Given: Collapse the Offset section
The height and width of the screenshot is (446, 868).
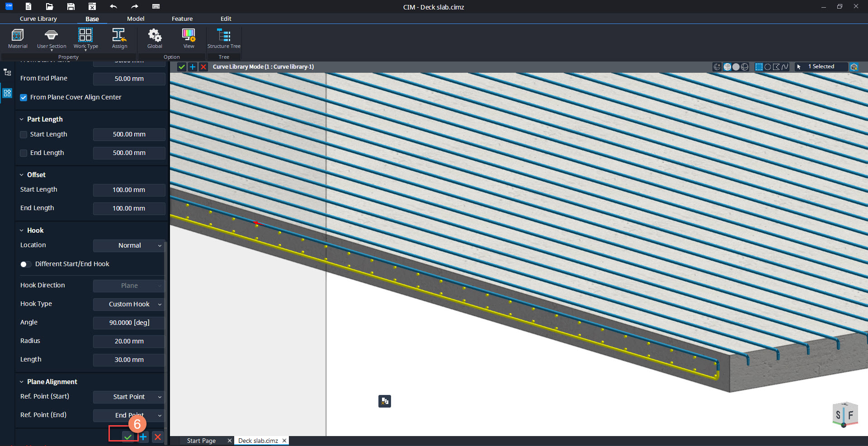Looking at the screenshot, I should (x=21, y=175).
